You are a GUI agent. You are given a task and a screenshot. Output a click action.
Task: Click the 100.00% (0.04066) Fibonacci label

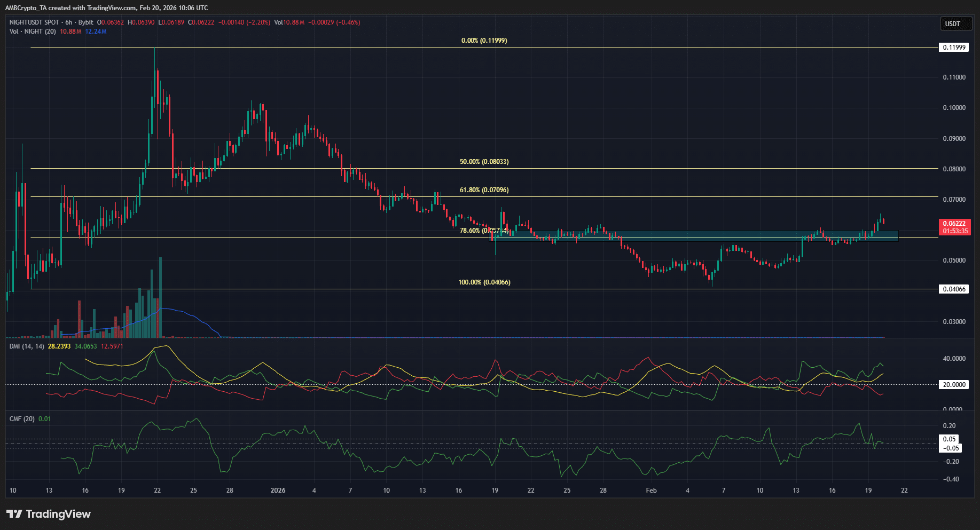483,282
